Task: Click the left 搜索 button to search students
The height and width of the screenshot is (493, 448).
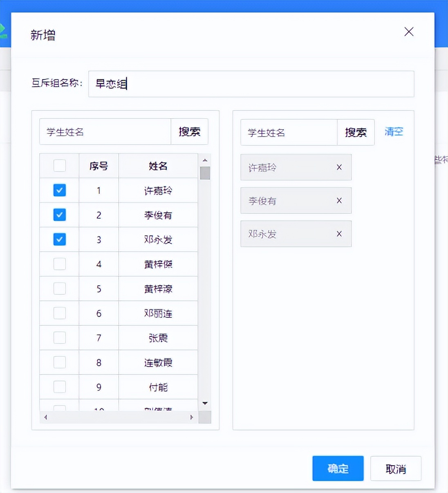Action: (189, 132)
